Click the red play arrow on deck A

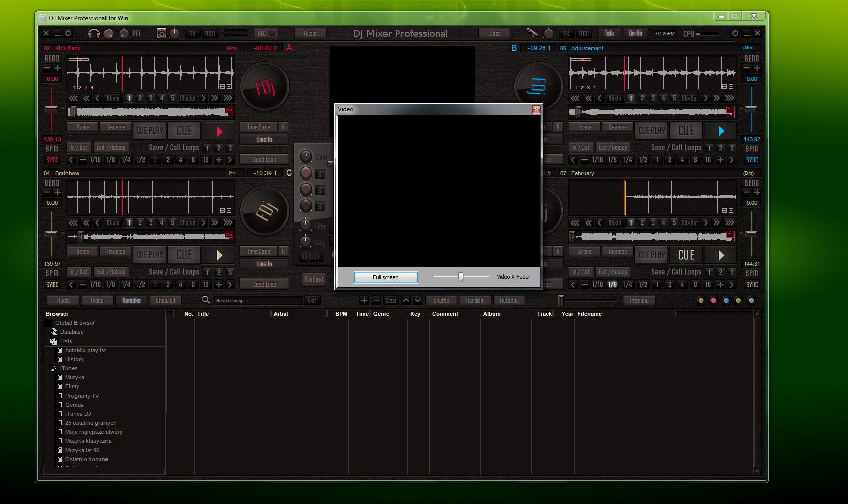point(219,131)
